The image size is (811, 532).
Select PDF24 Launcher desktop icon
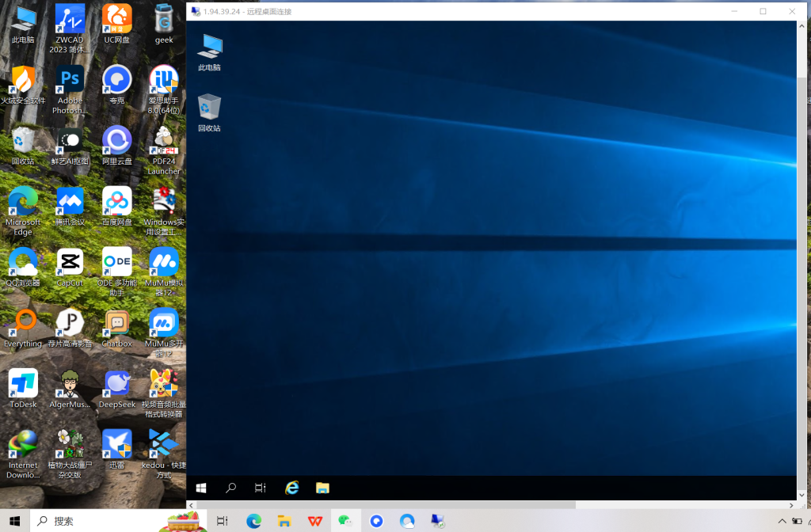[x=164, y=150]
